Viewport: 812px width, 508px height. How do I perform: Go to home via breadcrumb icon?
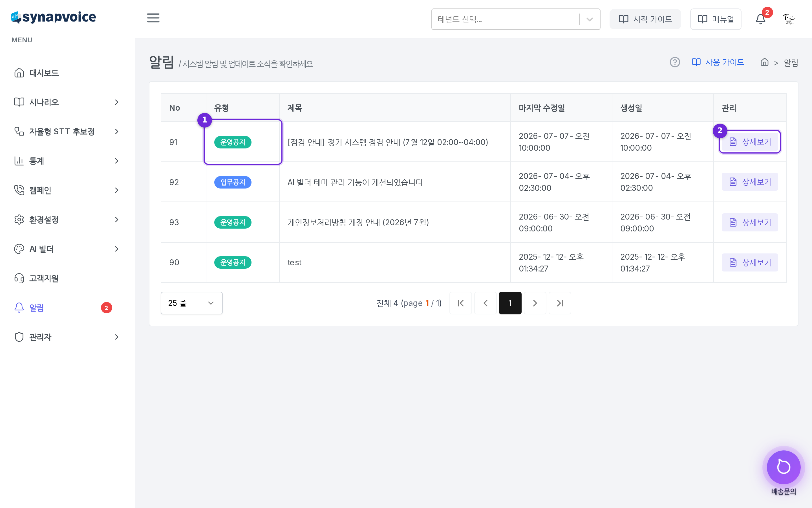click(764, 62)
